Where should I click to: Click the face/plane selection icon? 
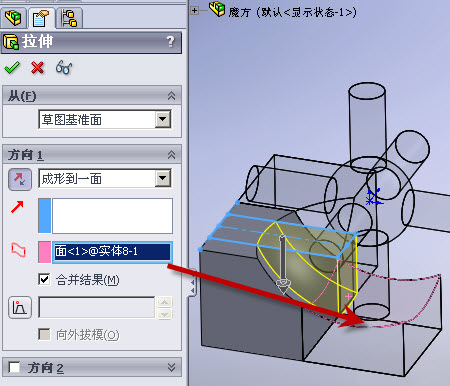pyautogui.click(x=18, y=250)
